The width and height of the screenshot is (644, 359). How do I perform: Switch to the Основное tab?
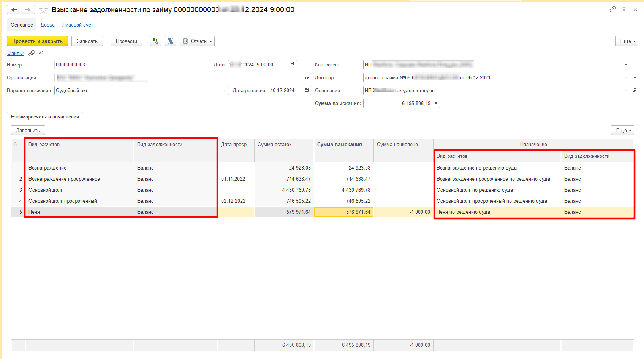click(x=22, y=25)
